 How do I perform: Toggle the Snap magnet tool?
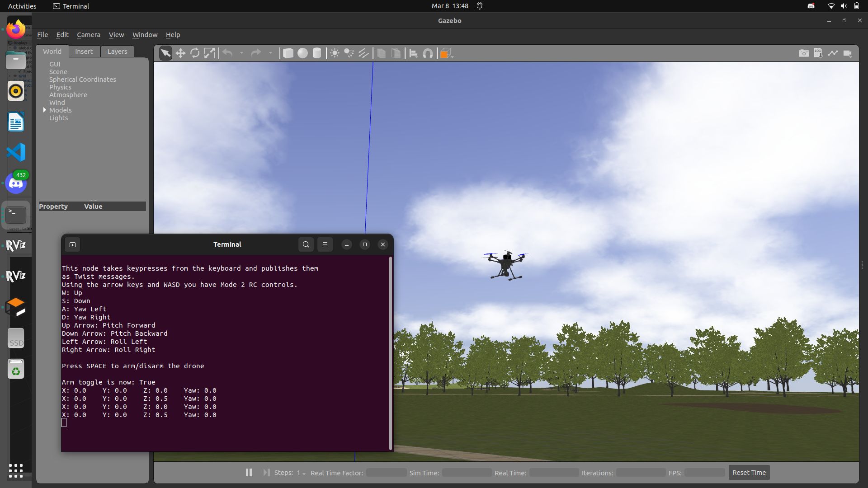[x=428, y=53]
